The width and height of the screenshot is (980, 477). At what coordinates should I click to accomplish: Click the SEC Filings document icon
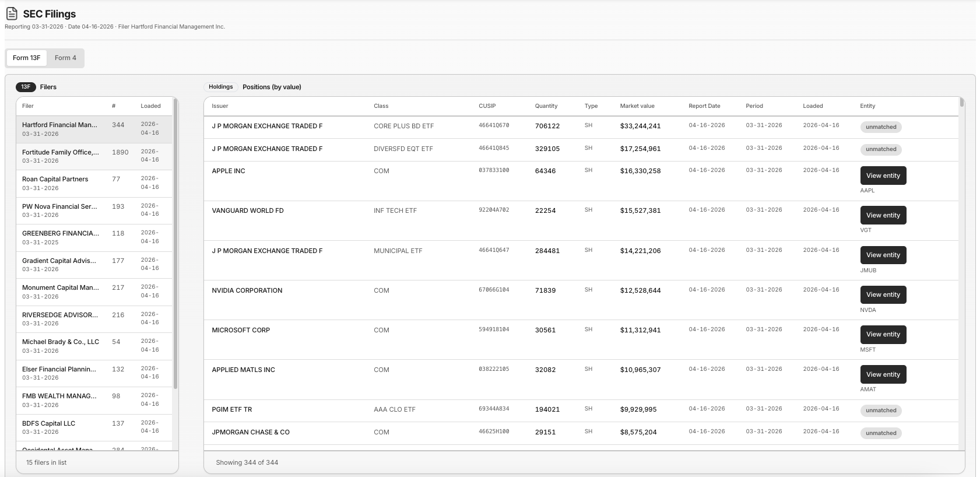[x=12, y=13]
